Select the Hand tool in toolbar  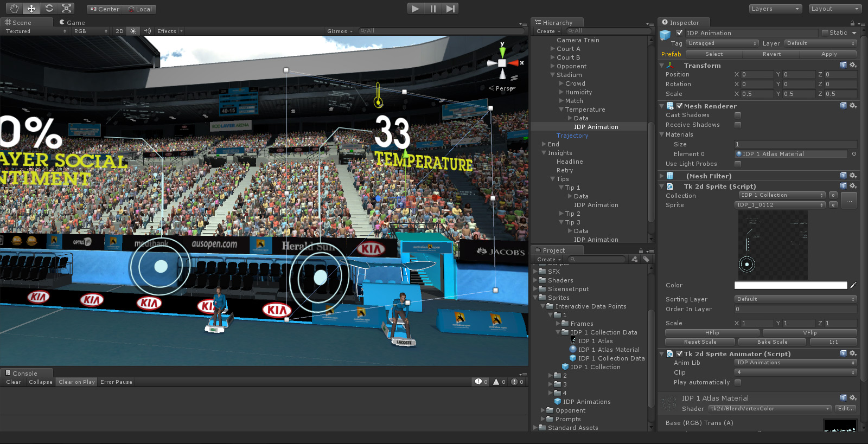pos(14,8)
